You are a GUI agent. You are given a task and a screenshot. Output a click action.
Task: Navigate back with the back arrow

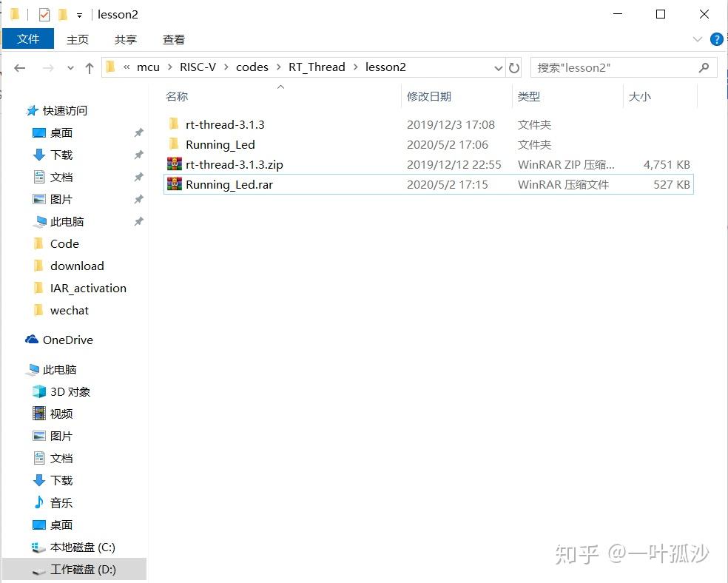click(x=20, y=67)
